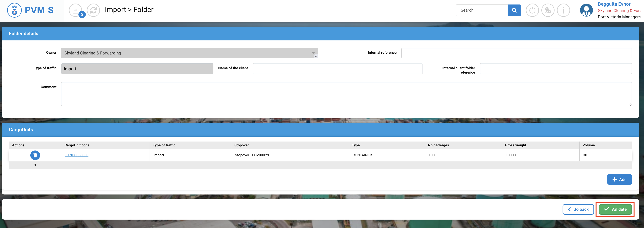644x228 pixels.
Task: Open cargo unit link TTNU8356830
Action: tap(77, 155)
